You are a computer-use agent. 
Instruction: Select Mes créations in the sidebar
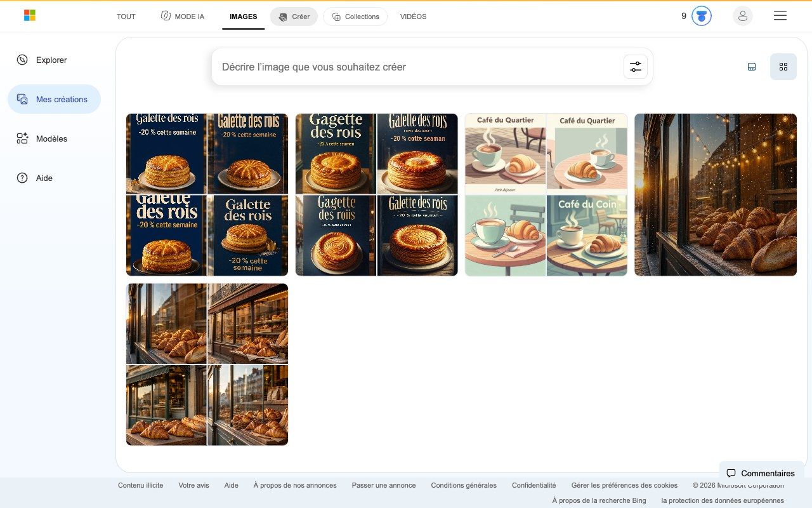(x=54, y=99)
